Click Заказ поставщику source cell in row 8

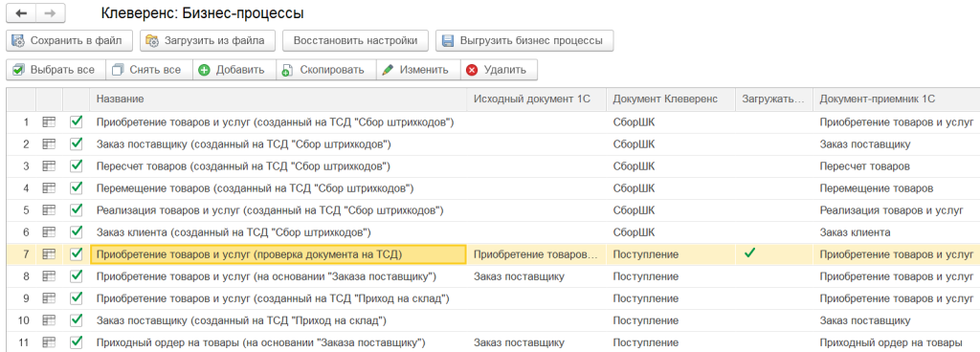[x=536, y=276]
